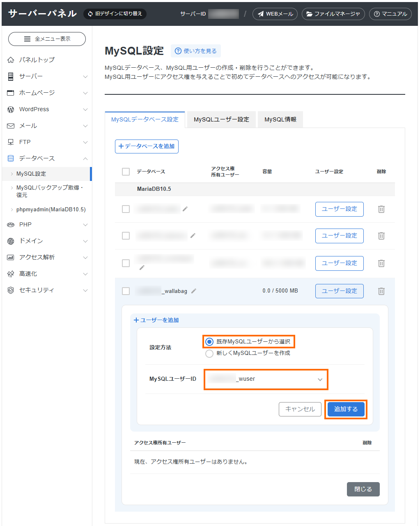Click the PHP badge icon in the sidebar

click(x=11, y=224)
